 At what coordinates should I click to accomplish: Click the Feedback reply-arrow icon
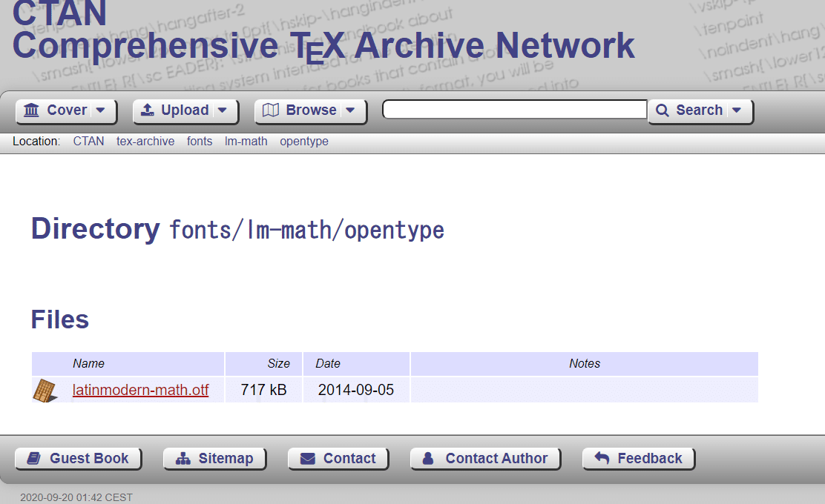pos(602,458)
